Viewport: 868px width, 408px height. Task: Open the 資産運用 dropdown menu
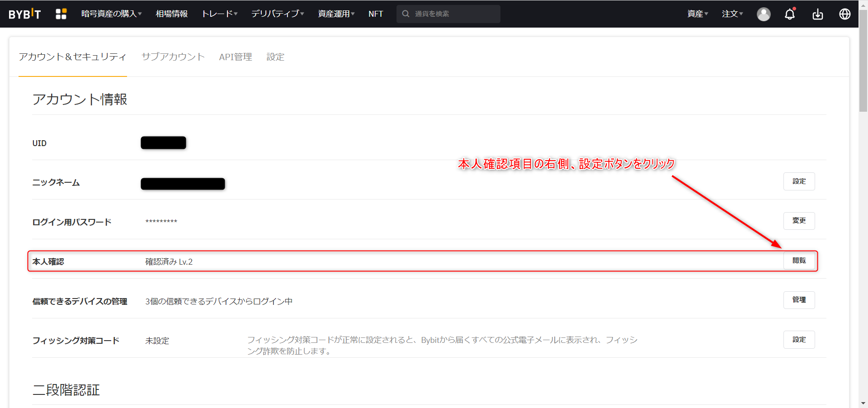(x=336, y=14)
